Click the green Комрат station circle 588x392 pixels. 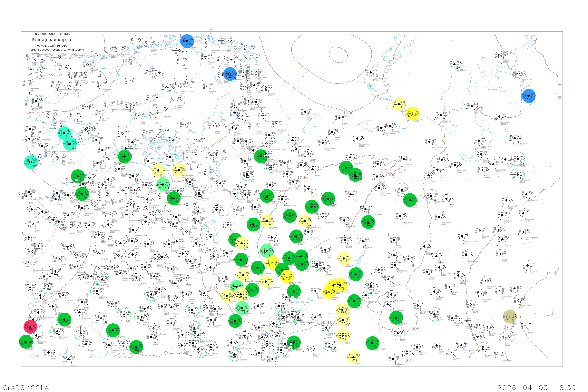[x=26, y=341]
